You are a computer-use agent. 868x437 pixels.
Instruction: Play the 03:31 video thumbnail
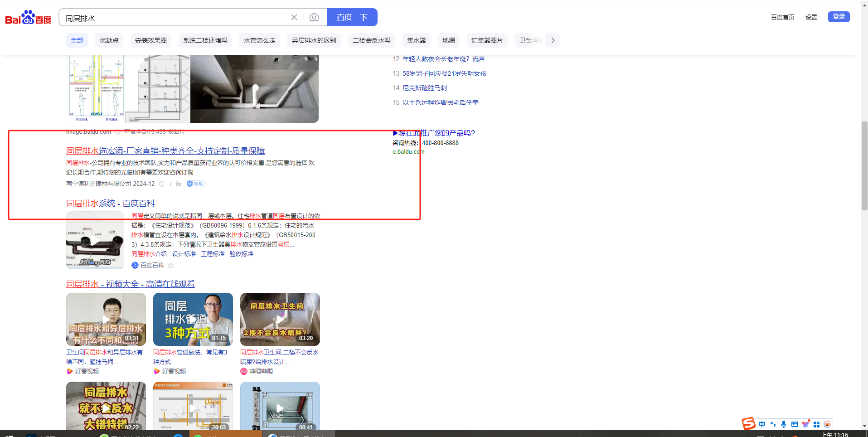106,319
